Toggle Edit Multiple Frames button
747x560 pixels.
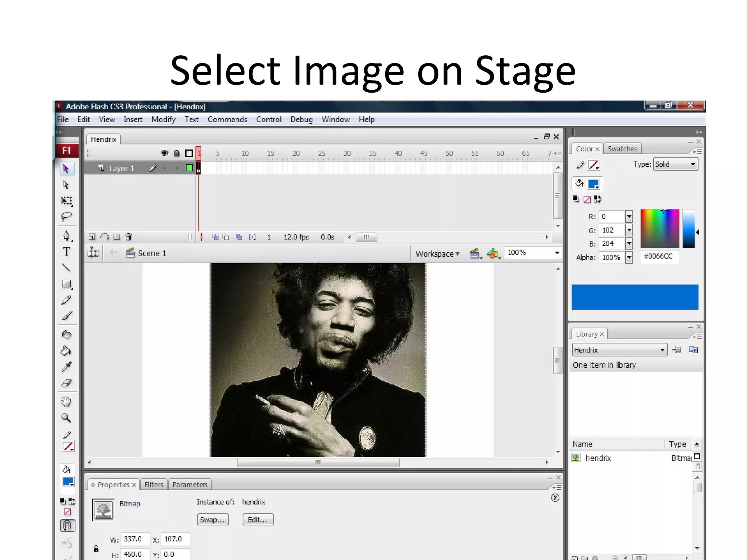[x=239, y=237]
